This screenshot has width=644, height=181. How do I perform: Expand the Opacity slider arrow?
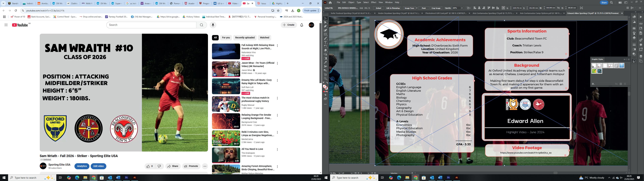(462, 8)
